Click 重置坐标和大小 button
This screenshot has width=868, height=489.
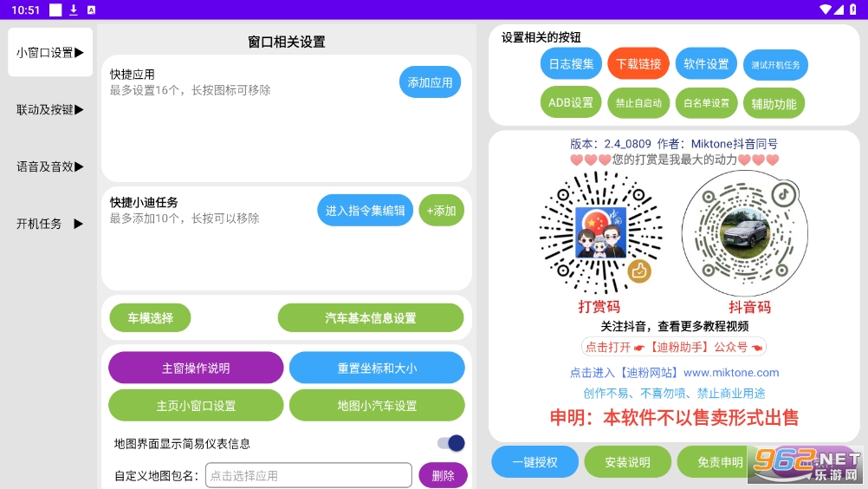click(377, 368)
